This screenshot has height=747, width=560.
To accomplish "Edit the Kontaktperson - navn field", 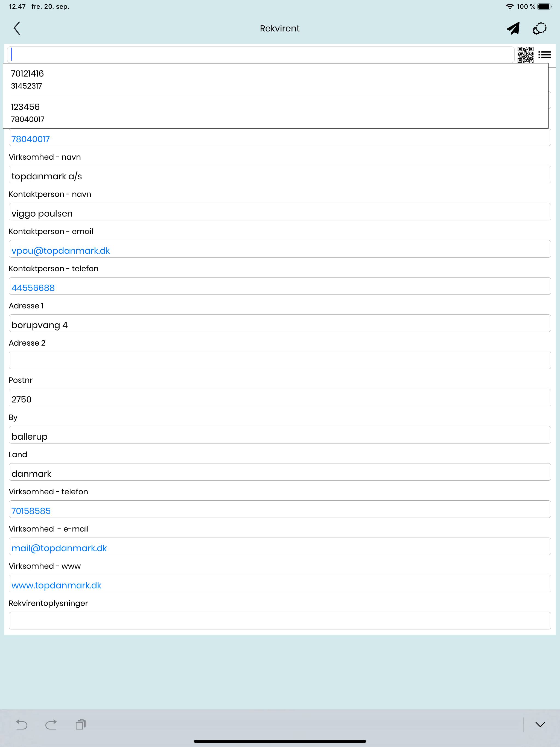I will pyautogui.click(x=280, y=212).
